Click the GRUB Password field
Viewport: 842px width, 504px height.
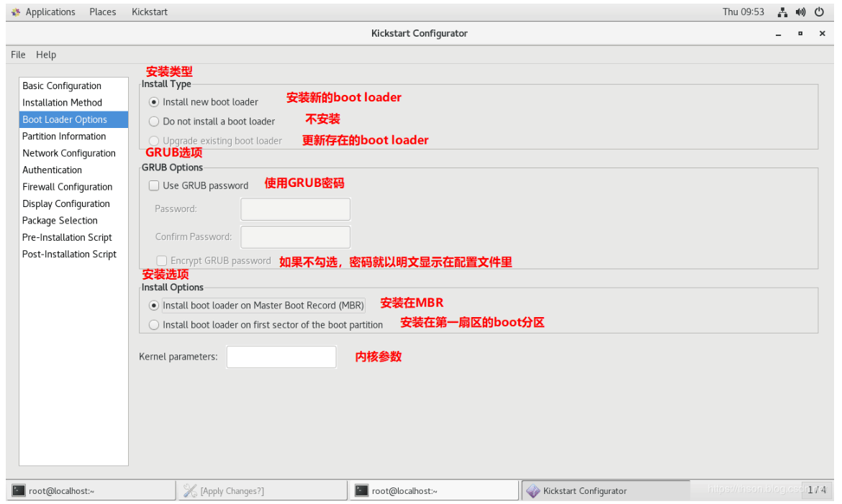pyautogui.click(x=295, y=209)
